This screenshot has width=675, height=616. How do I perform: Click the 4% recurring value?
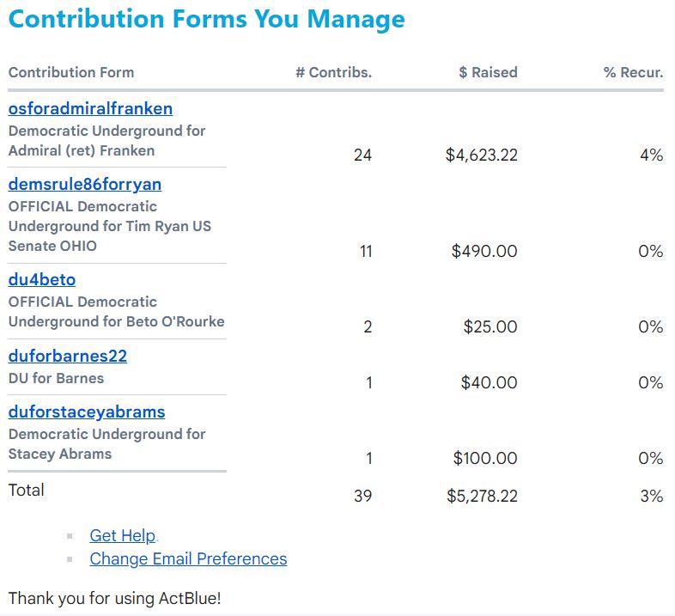tap(652, 156)
